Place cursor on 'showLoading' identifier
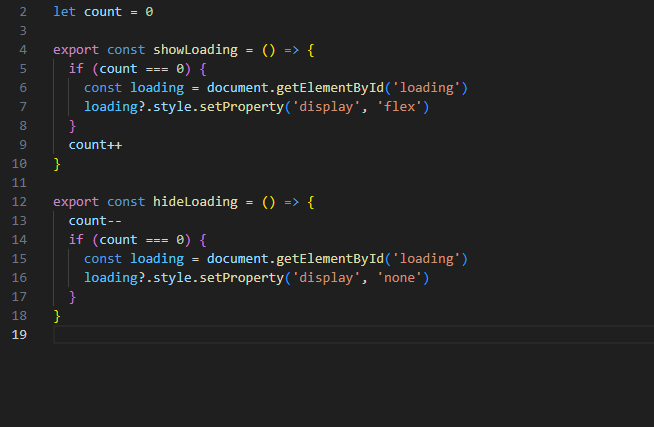 tap(195, 50)
